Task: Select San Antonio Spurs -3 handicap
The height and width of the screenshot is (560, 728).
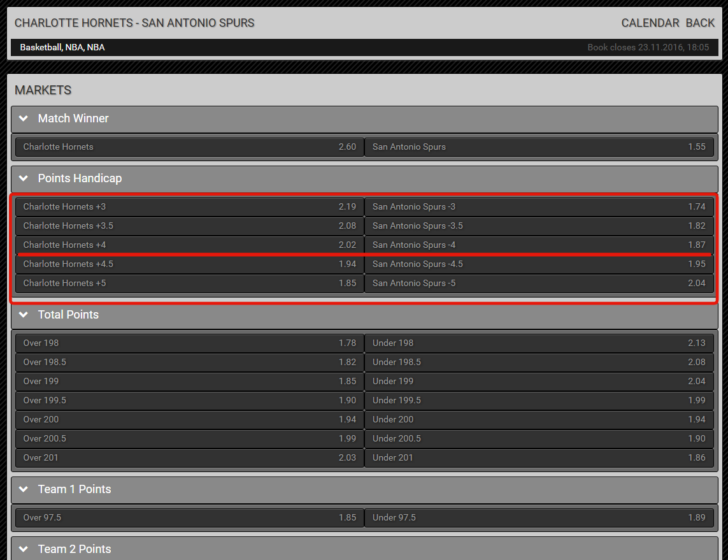Action: click(539, 206)
